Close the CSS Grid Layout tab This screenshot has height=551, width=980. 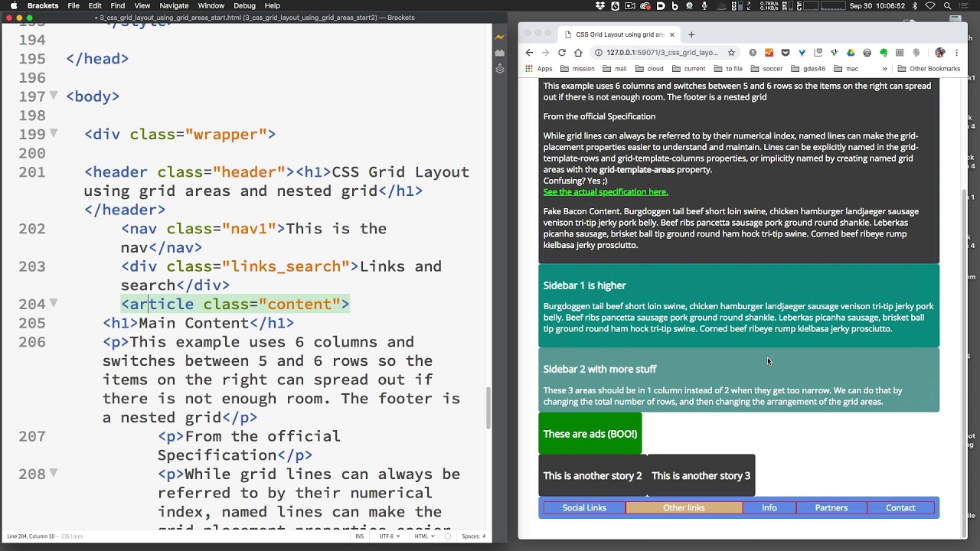click(x=672, y=34)
